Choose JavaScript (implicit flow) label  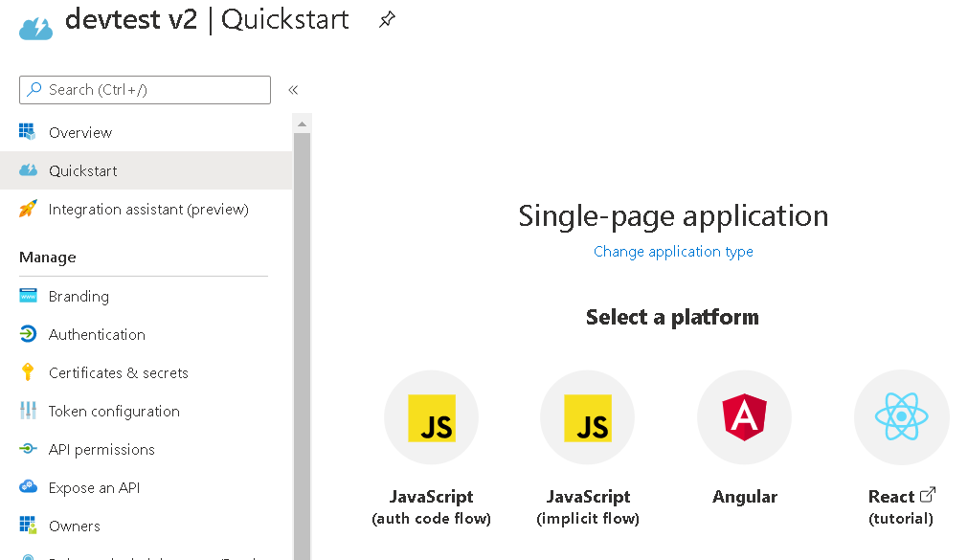tap(588, 507)
